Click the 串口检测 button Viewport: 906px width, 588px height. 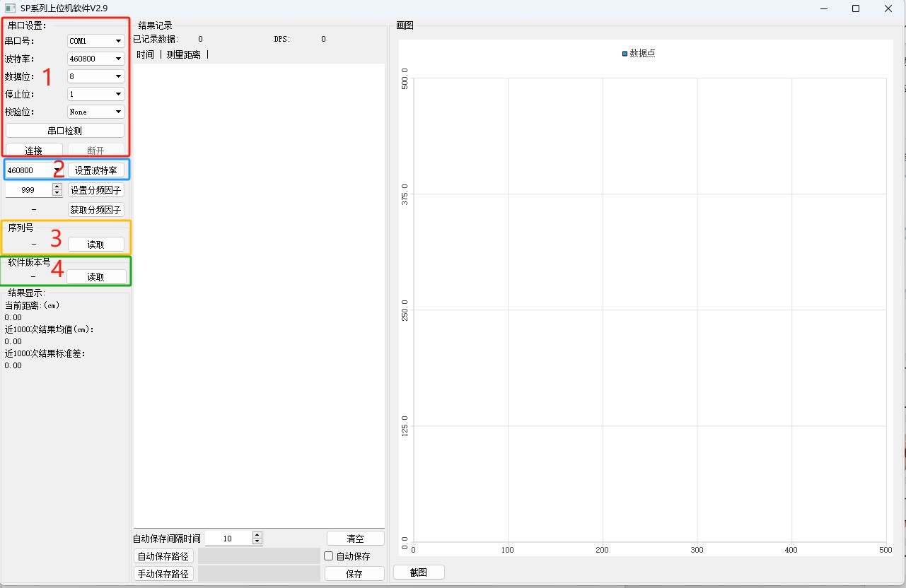pos(65,131)
